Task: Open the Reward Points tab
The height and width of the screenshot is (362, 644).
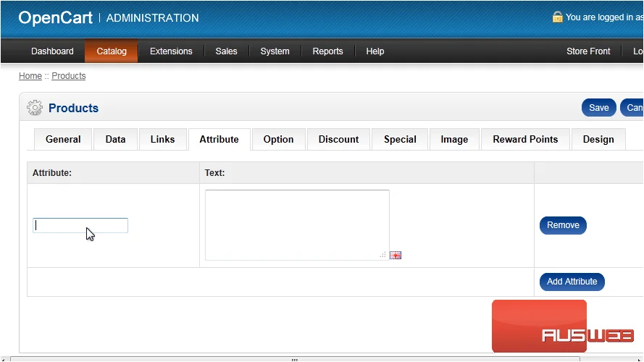Action: (x=525, y=140)
